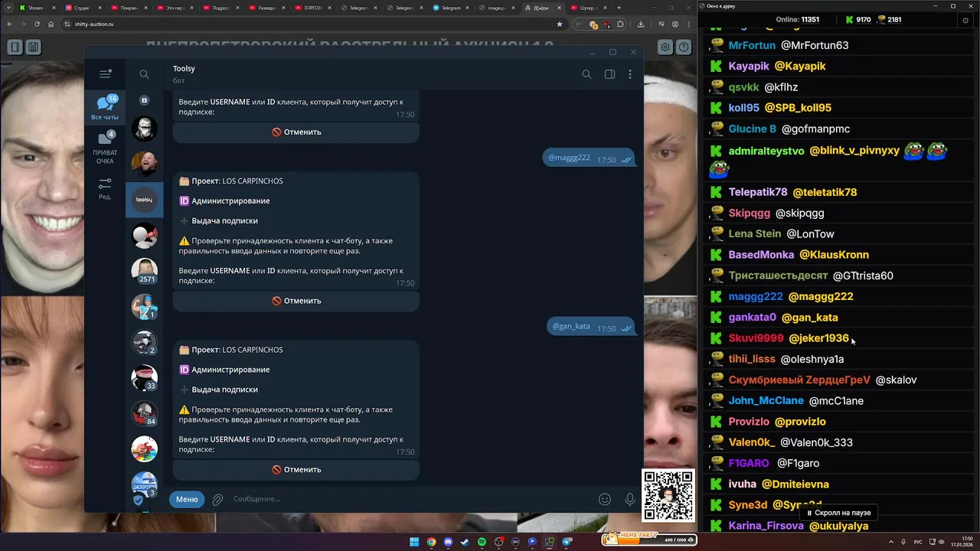Open Steam from the taskbar

[465, 542]
